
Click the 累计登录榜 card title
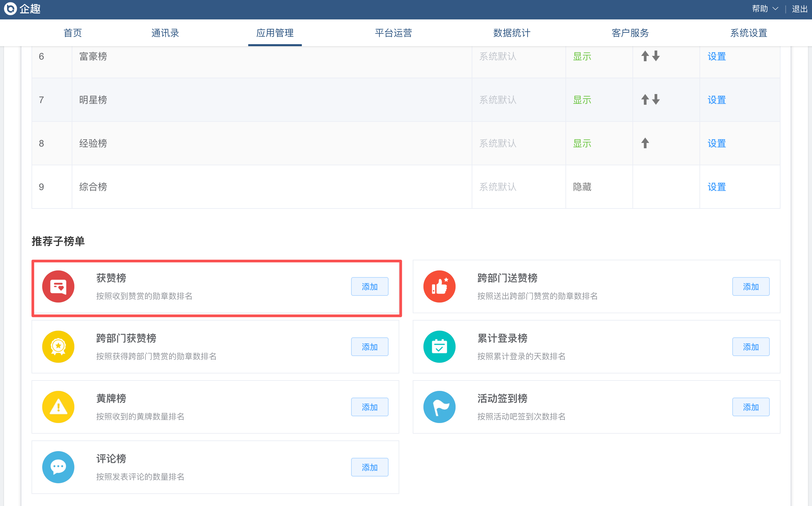pos(502,338)
